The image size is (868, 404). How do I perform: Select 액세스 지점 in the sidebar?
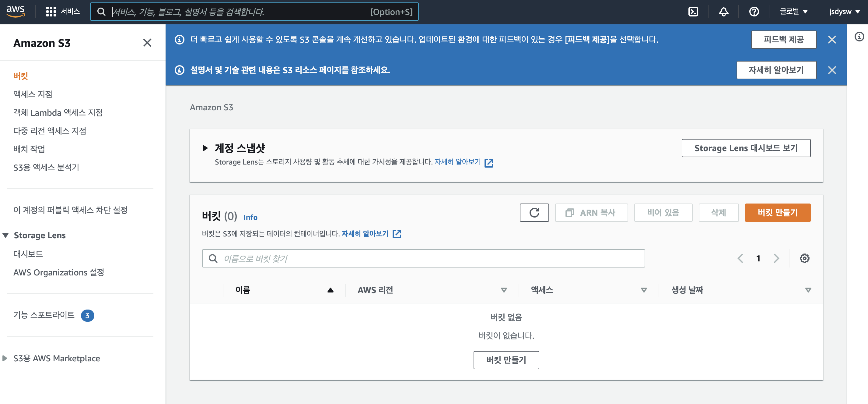coord(33,94)
